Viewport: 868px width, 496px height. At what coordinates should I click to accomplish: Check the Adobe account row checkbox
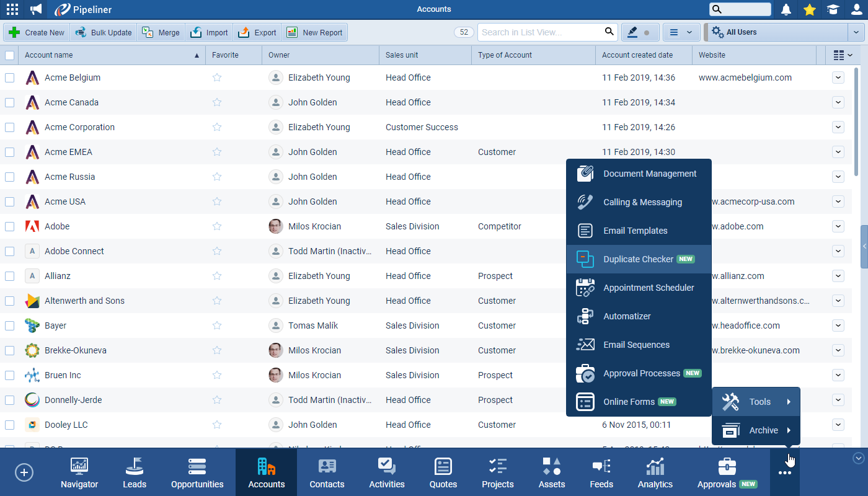coord(10,226)
